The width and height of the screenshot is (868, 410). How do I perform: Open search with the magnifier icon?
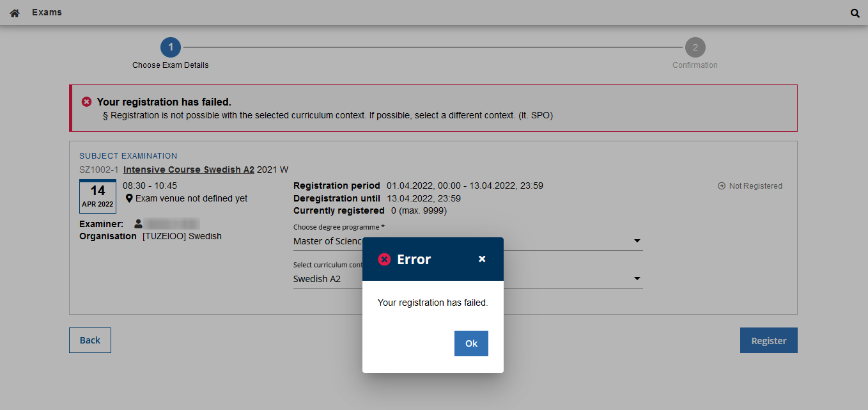click(855, 13)
